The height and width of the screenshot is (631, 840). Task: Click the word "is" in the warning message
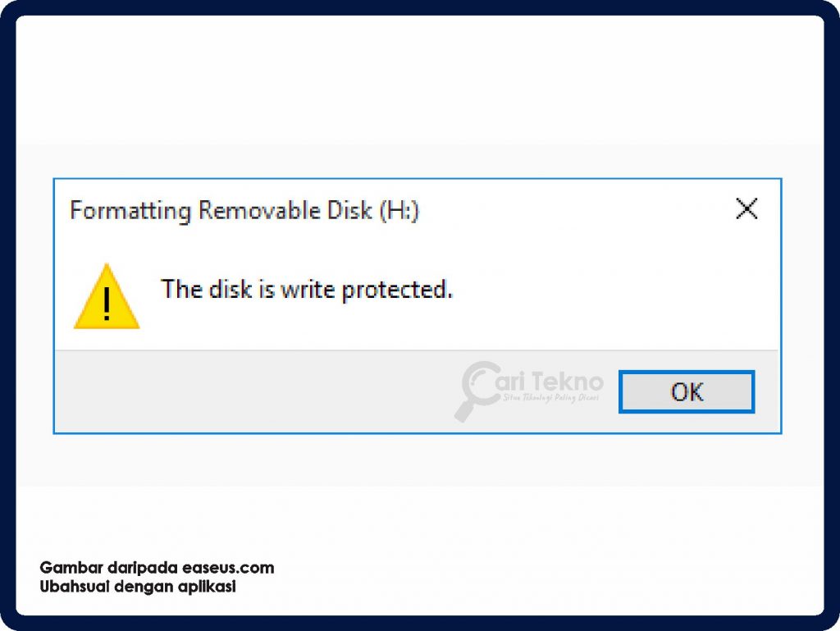click(266, 289)
